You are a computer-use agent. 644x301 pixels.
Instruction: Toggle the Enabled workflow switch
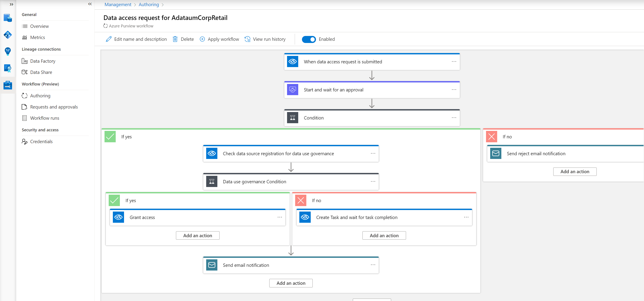click(x=309, y=39)
